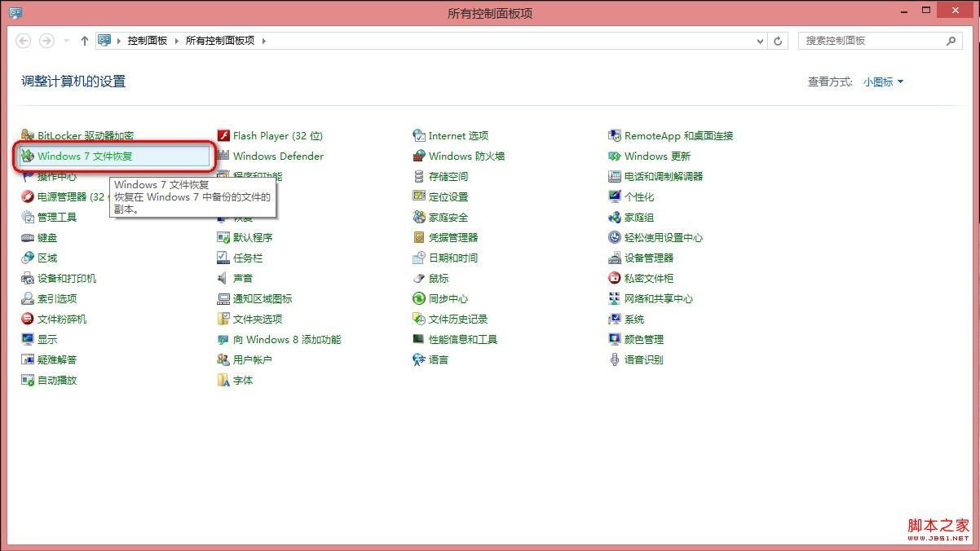Click the 文件粉碎机 icon
This screenshot has height=551, width=980.
click(x=28, y=320)
